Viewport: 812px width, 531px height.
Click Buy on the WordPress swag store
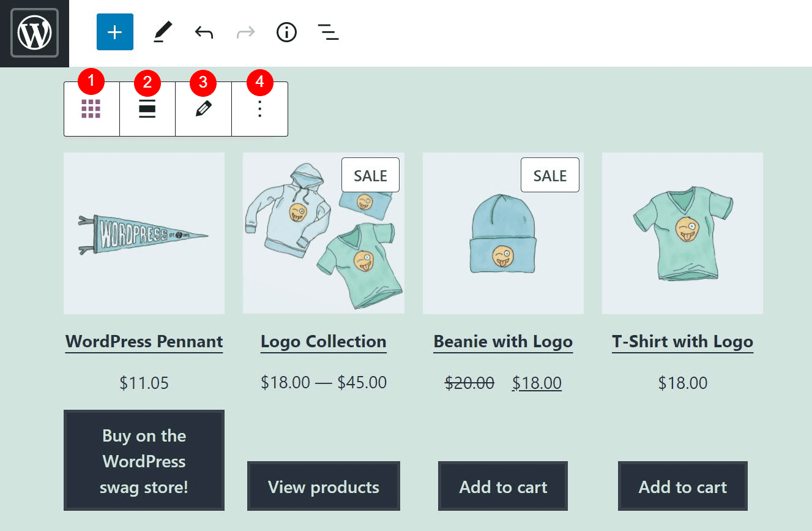pos(144,460)
